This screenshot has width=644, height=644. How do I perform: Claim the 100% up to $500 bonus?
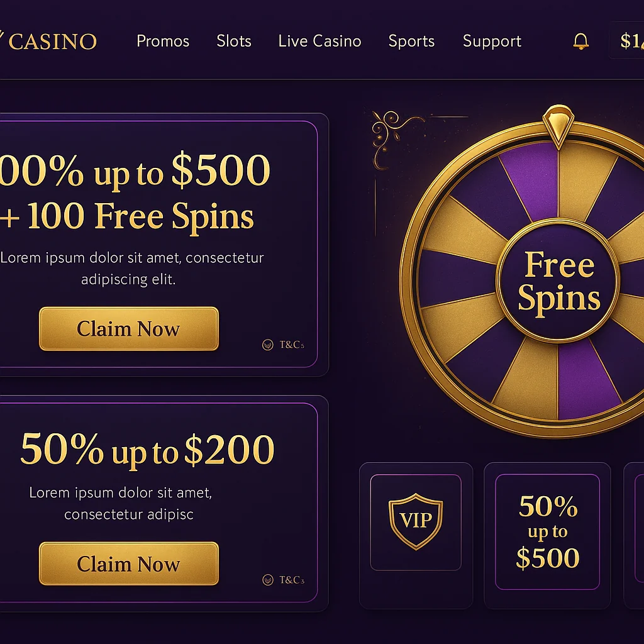point(128,328)
